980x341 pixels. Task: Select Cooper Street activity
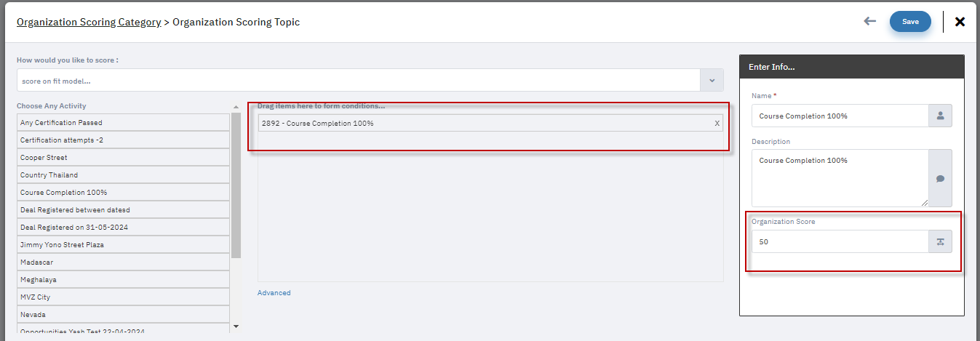pyautogui.click(x=123, y=157)
